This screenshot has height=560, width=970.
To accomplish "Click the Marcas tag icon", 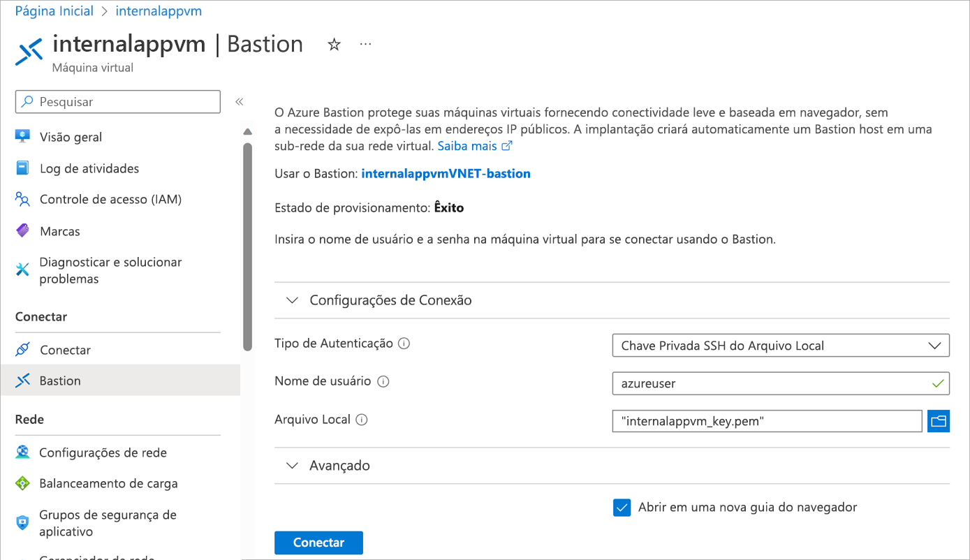I will click(23, 231).
